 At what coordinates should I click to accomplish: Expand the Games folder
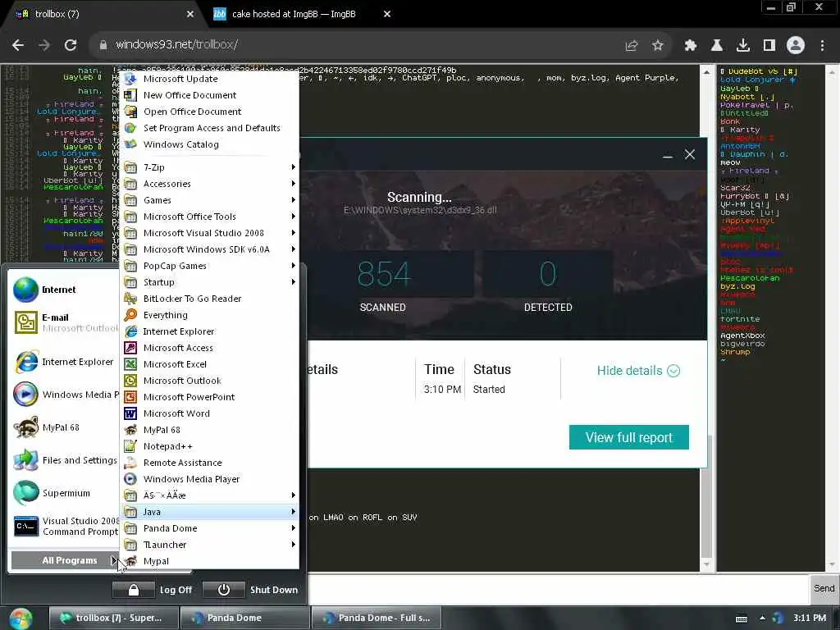209,200
